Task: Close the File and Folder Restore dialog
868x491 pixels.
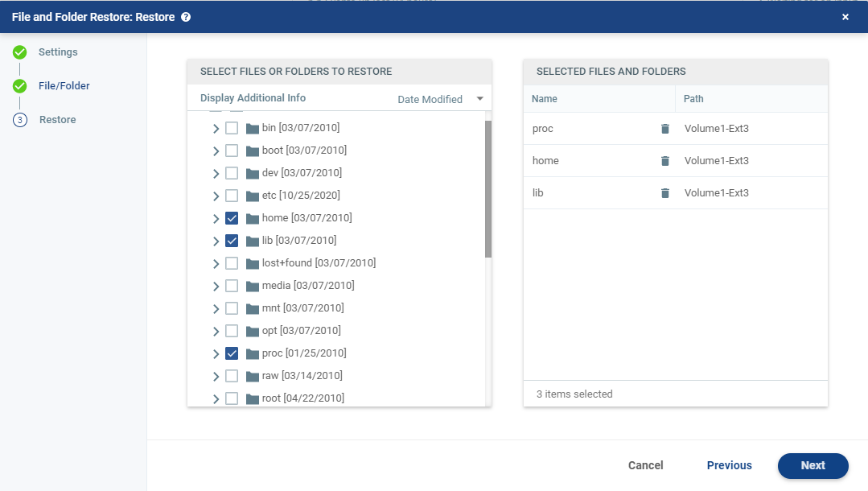Action: point(845,17)
